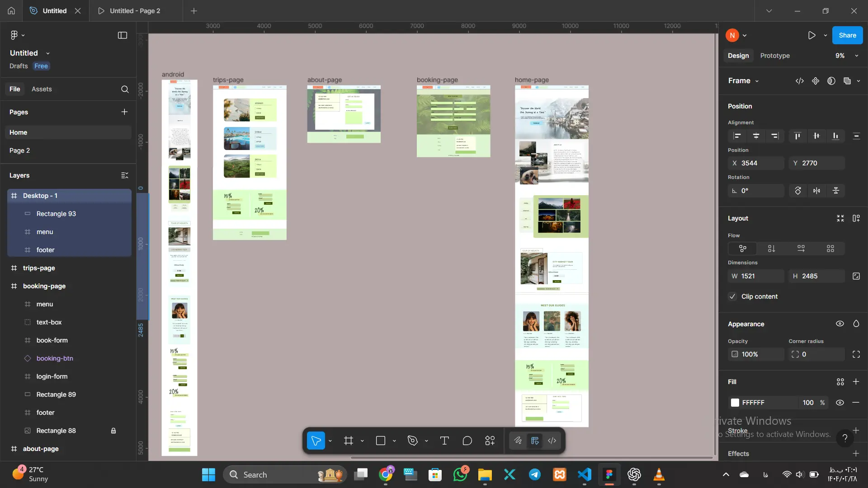Toggle Appearance layer visibility eye
This screenshot has height=488, width=868.
(840, 324)
